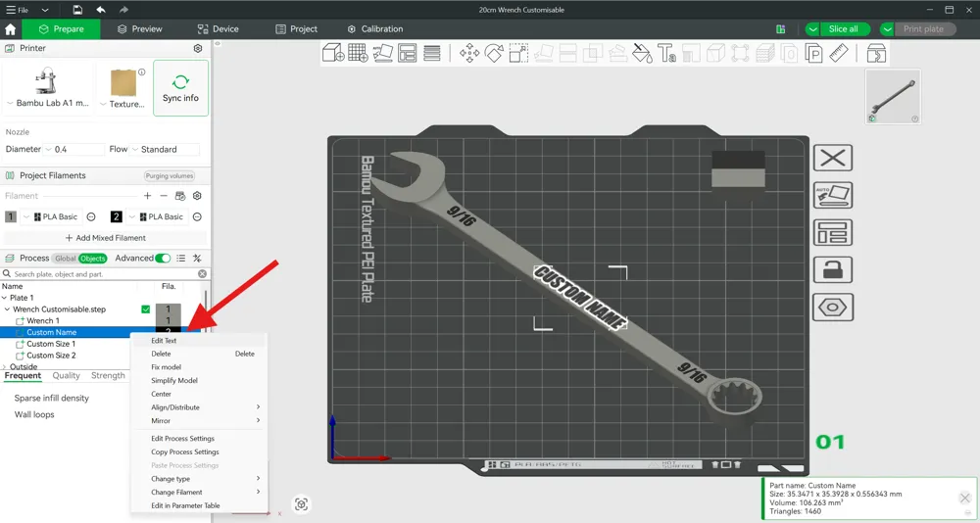Viewport: 980px width, 523px height.
Task: Expand the Outside tree node
Action: point(4,367)
